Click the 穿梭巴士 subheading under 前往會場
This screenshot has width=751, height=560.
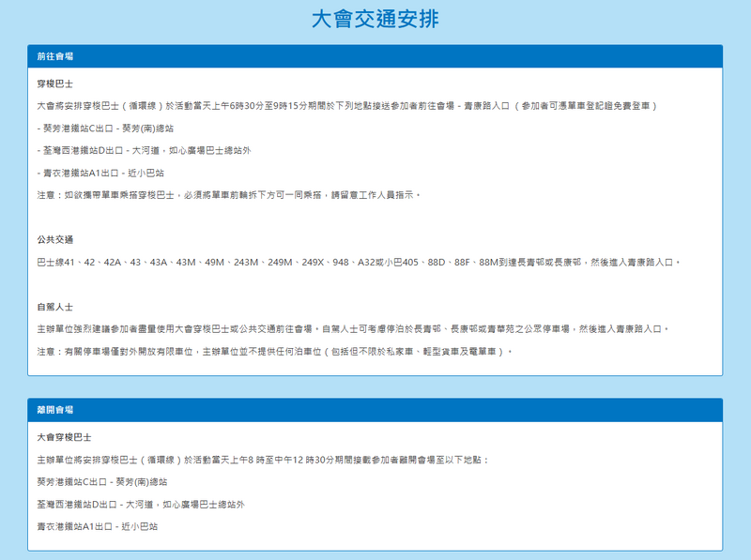(x=55, y=83)
